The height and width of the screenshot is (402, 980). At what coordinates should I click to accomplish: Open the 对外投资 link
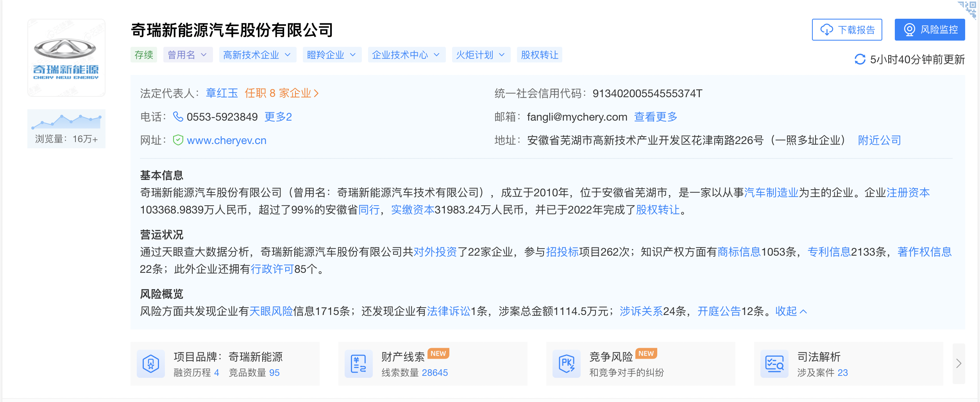[435, 252]
